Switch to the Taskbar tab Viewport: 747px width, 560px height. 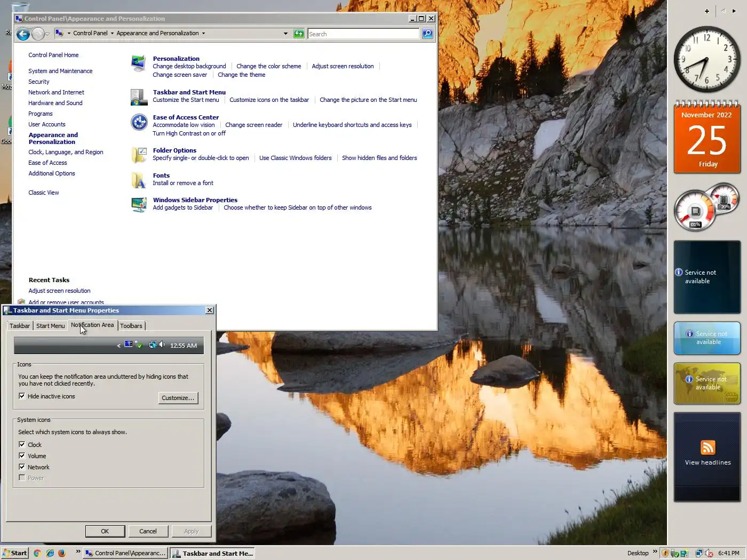20,326
